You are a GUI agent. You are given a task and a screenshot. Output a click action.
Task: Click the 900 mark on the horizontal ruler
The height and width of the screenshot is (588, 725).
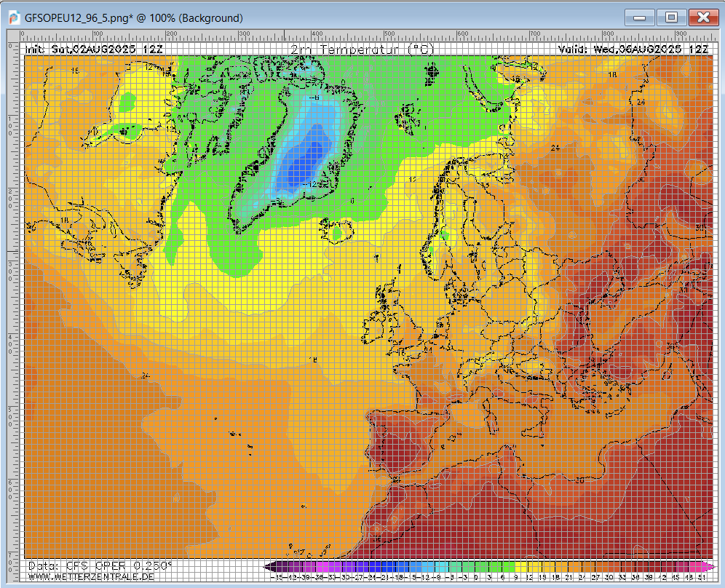click(x=680, y=35)
